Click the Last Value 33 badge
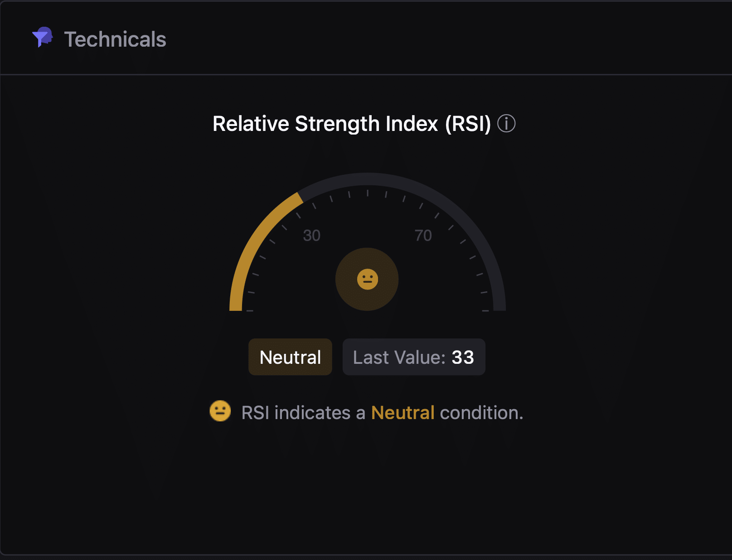 [413, 357]
